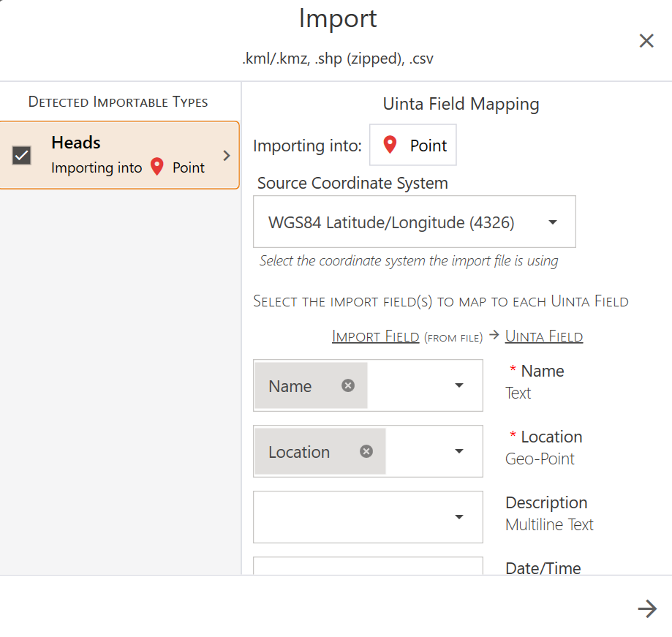672x637 pixels.
Task: Remove the Name chip with its x icon
Action: (348, 385)
